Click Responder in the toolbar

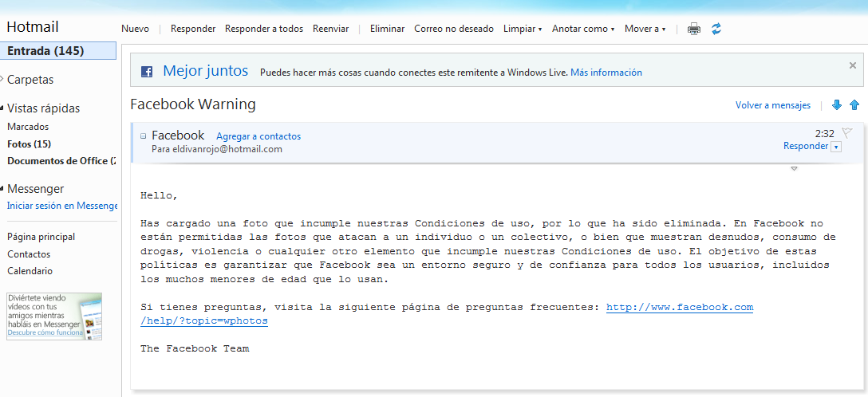click(192, 29)
